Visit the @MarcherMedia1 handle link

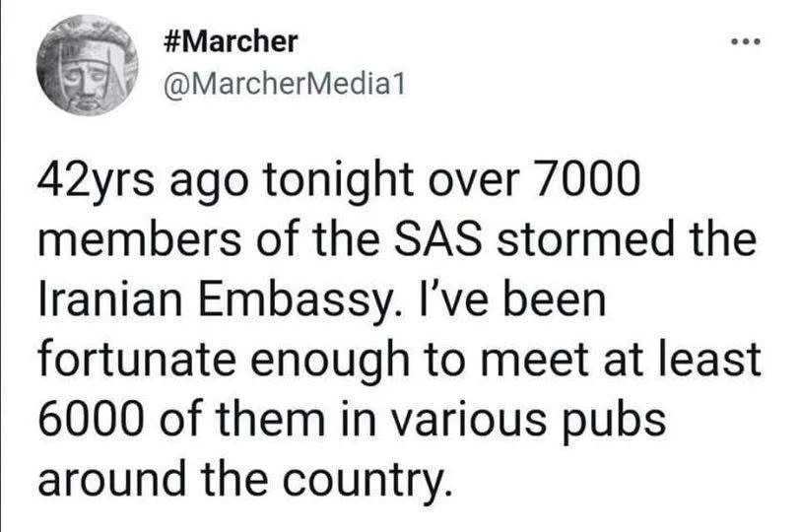[x=285, y=84]
